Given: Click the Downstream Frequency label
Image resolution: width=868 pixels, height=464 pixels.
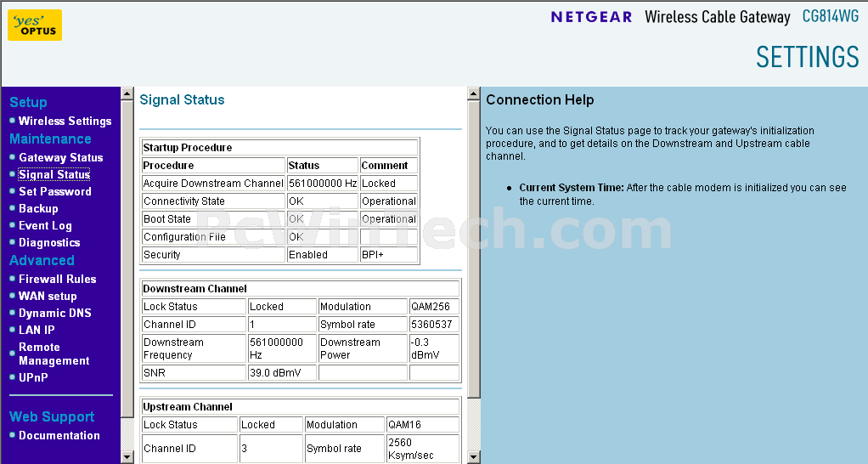Looking at the screenshot, I should [x=194, y=348].
